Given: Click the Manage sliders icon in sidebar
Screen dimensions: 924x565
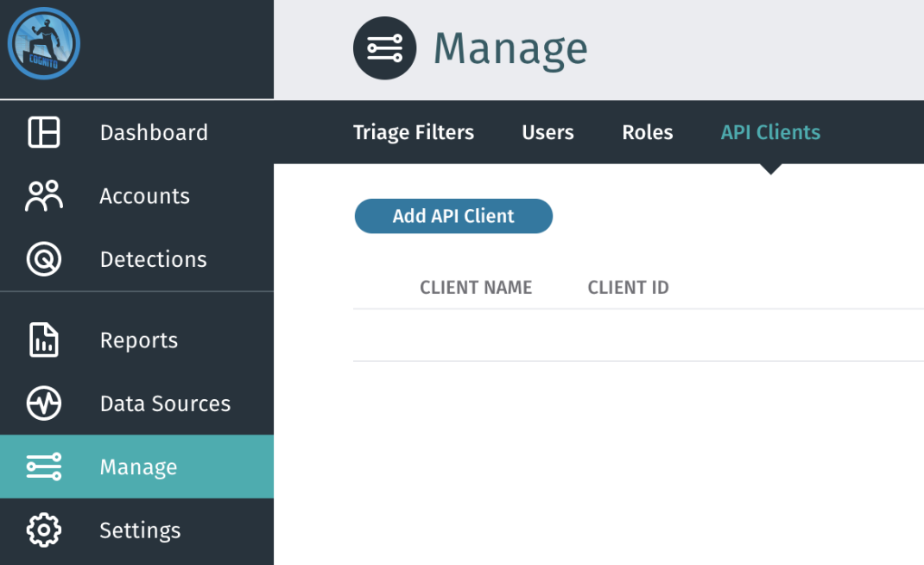Looking at the screenshot, I should click(x=42, y=466).
